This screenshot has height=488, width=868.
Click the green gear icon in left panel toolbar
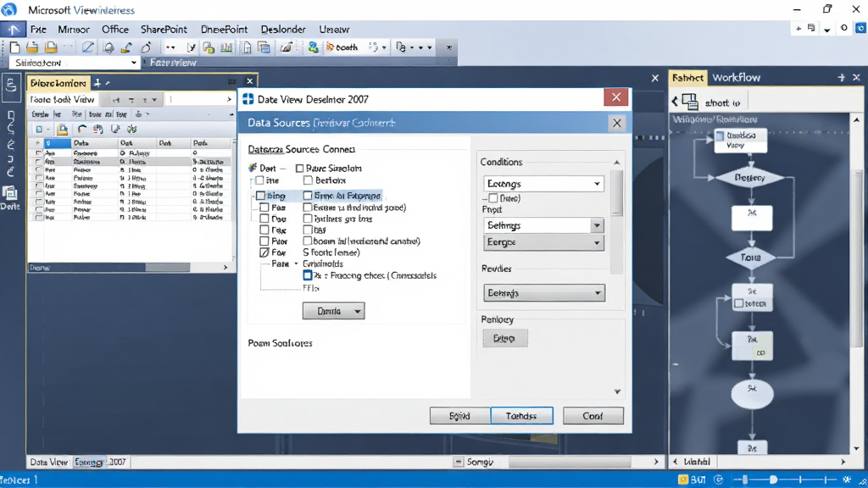pos(131,130)
